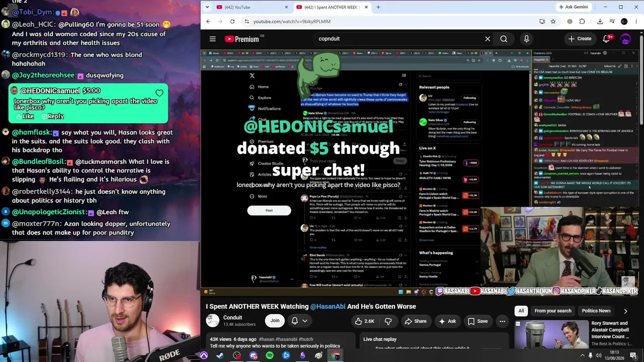Share the video
644x362 pixels.
pyautogui.click(x=416, y=321)
